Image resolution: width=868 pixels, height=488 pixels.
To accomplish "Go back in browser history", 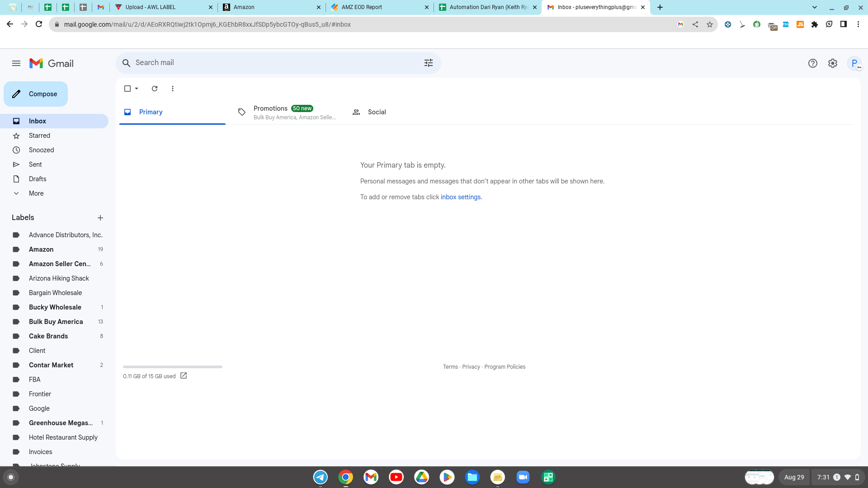I will [10, 24].
